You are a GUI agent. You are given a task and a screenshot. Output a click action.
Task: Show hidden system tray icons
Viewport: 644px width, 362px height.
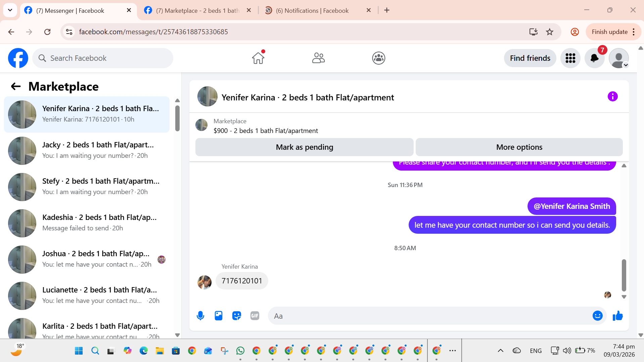coord(500,351)
